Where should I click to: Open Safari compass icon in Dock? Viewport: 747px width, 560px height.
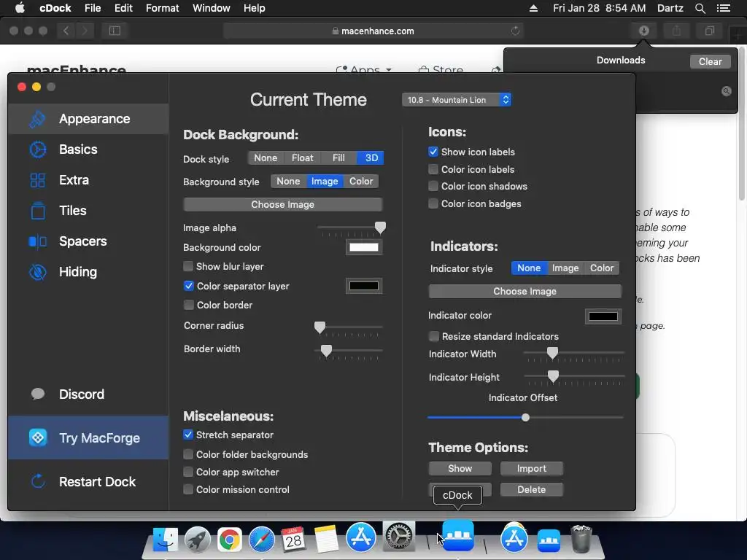(x=262, y=540)
